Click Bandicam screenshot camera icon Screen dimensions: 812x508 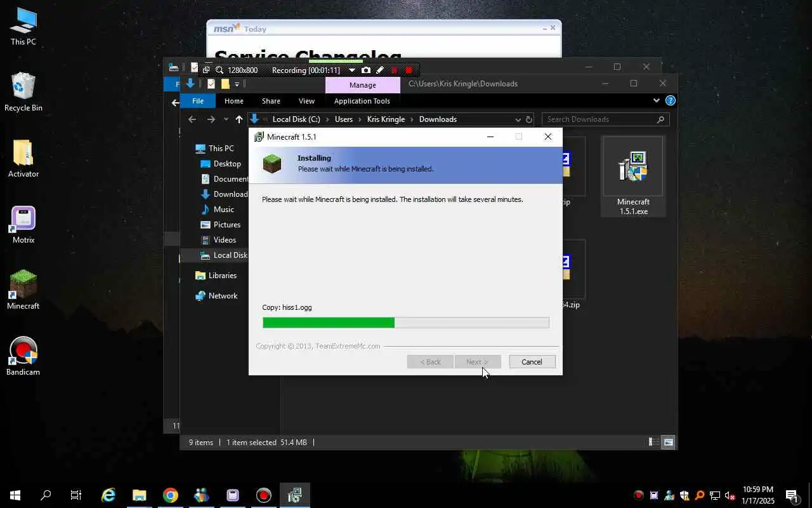click(366, 70)
